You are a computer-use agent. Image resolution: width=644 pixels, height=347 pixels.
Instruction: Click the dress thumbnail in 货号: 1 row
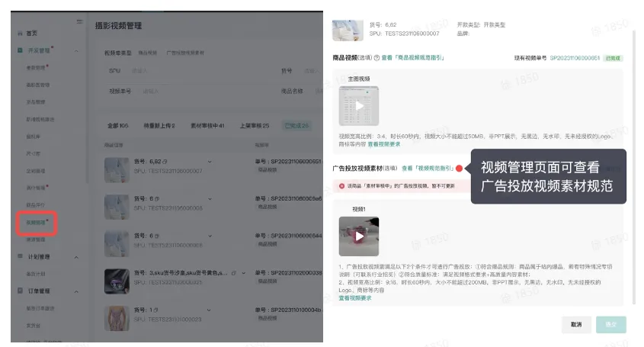(x=117, y=318)
